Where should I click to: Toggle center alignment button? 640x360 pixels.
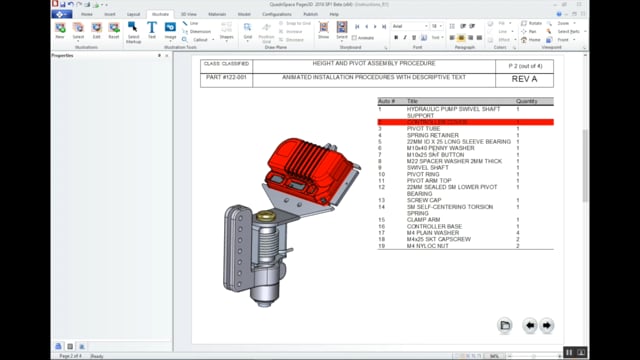[461, 38]
